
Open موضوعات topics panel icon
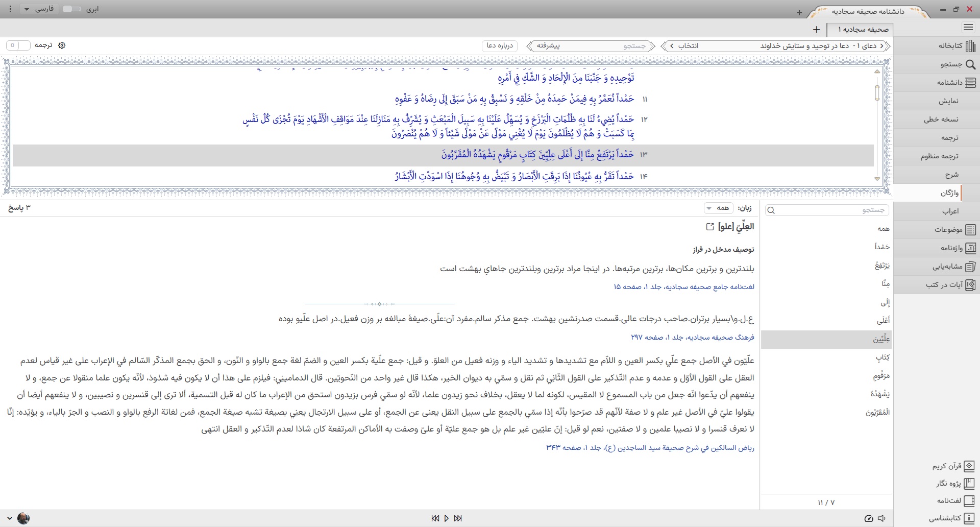tap(971, 230)
